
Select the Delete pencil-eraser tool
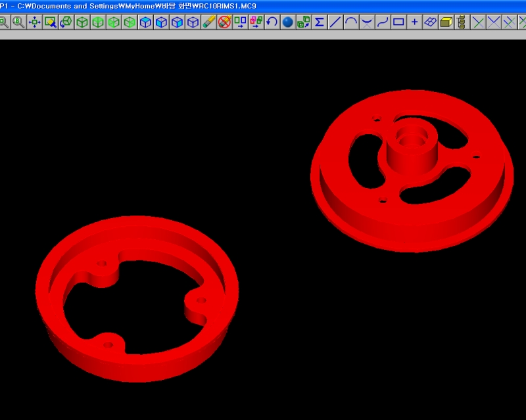pyautogui.click(x=209, y=22)
